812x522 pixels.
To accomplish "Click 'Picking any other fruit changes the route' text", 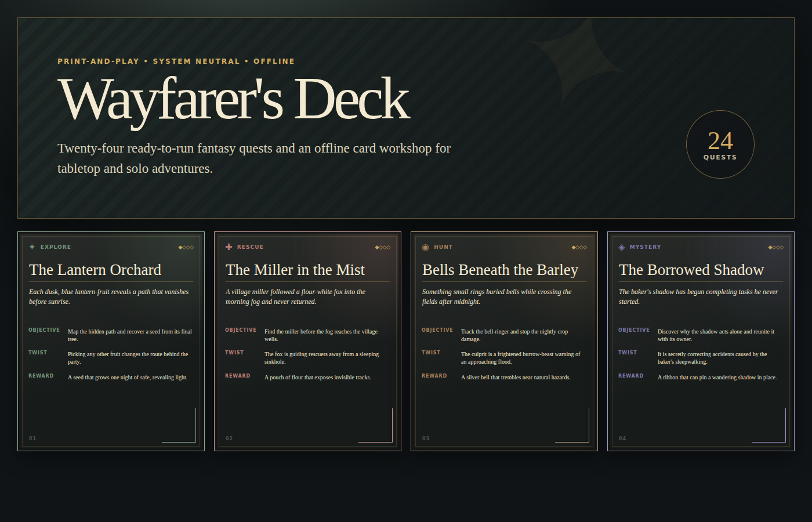I will [128, 358].
